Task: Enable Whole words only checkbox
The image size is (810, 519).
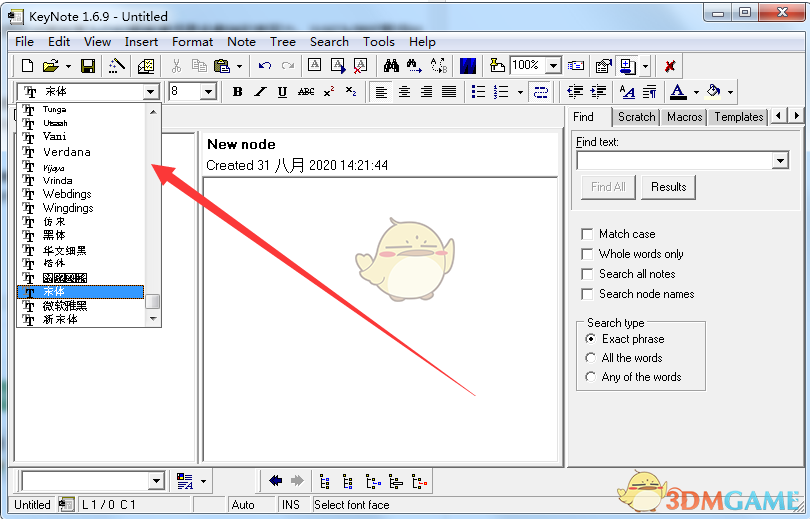Action: pyautogui.click(x=587, y=254)
